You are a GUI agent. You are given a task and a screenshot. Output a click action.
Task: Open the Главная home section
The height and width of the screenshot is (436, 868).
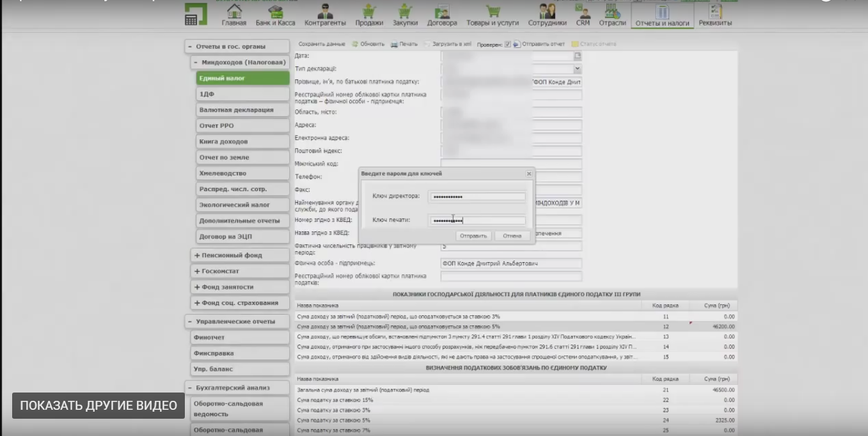[x=233, y=15]
